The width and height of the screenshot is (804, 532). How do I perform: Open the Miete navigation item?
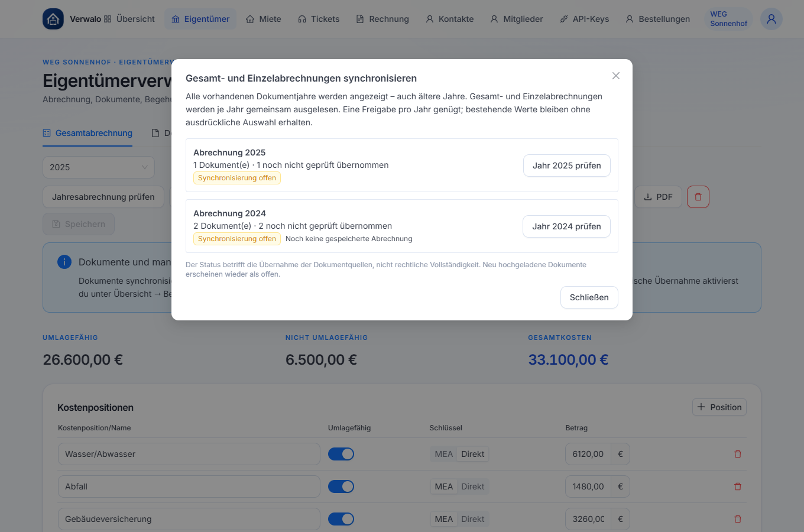(x=264, y=19)
